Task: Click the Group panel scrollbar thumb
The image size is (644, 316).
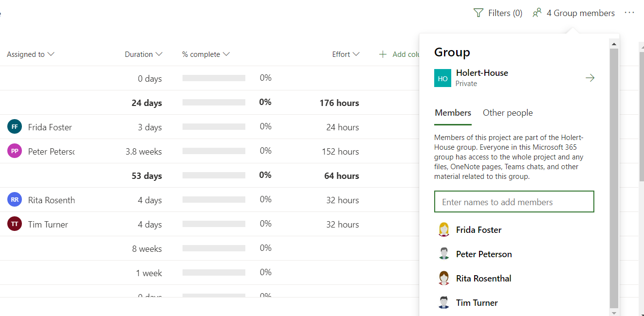Action: (x=614, y=178)
